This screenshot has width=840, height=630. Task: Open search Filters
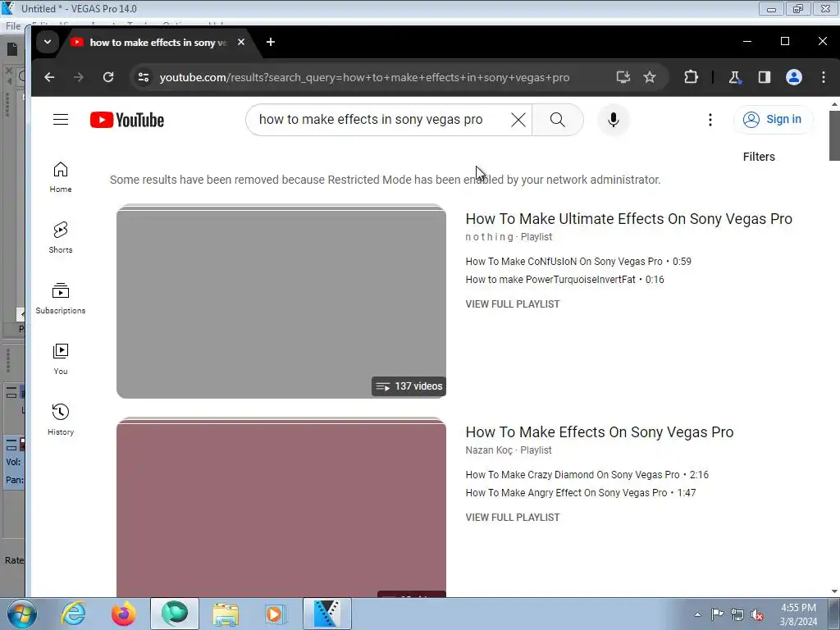coord(759,157)
